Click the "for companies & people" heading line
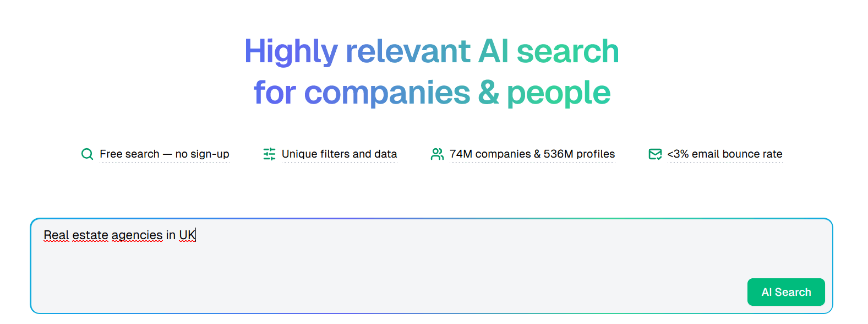Screen dimensions: 868x324 coord(432,93)
